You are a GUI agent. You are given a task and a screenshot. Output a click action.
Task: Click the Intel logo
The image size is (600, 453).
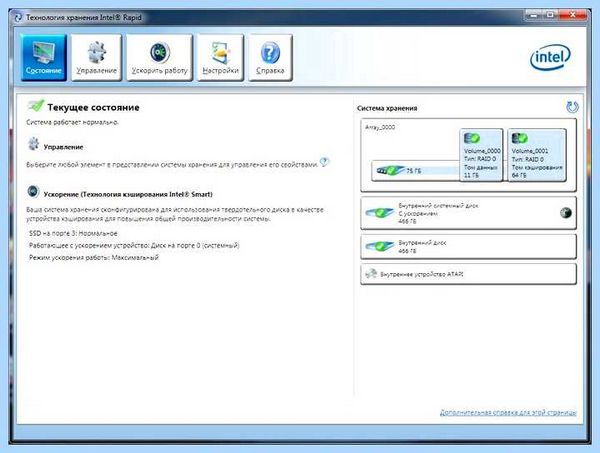click(550, 57)
